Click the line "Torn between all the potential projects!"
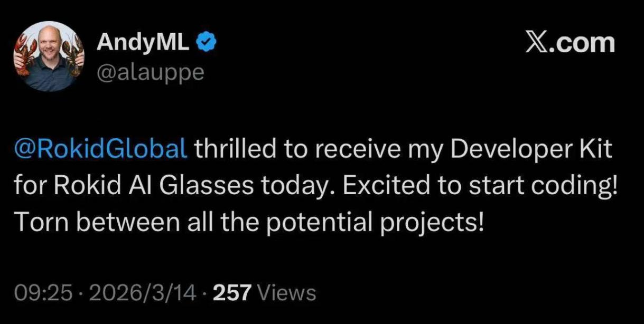The height and width of the screenshot is (324, 644). [x=247, y=224]
